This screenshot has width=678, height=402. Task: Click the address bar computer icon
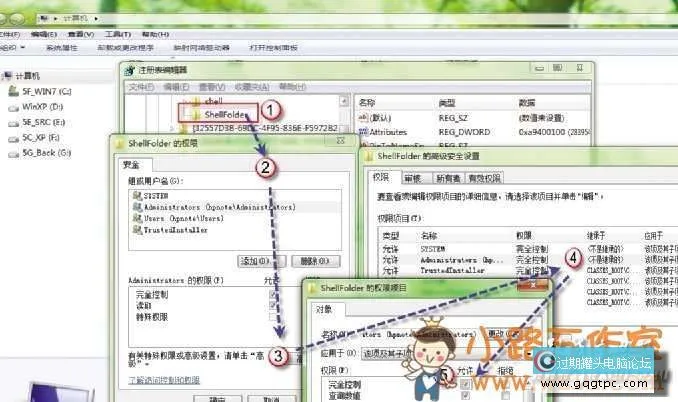pyautogui.click(x=44, y=19)
